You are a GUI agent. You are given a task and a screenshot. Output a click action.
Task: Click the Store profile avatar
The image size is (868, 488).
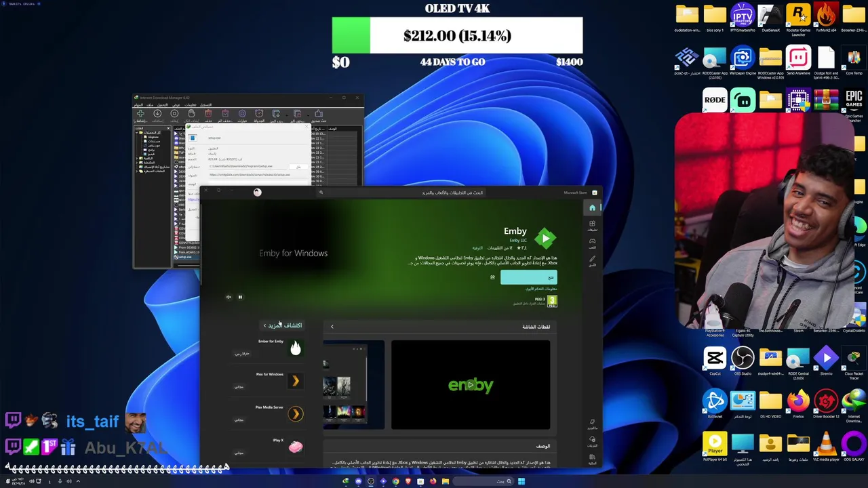[257, 192]
